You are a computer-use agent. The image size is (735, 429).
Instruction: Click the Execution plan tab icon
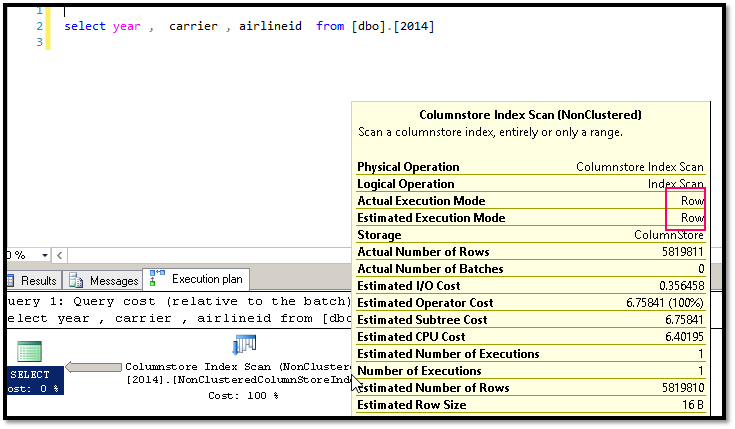tap(157, 278)
